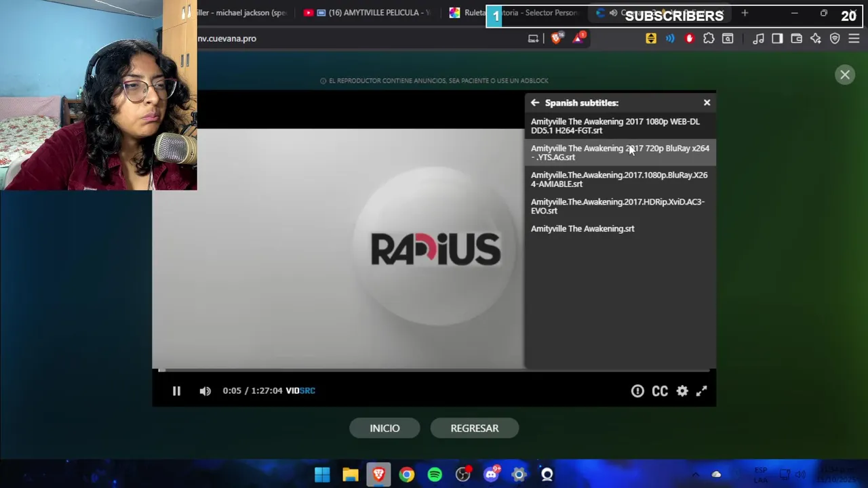Click the screen cast icon in address bar
Image resolution: width=868 pixels, height=488 pixels.
[534, 39]
